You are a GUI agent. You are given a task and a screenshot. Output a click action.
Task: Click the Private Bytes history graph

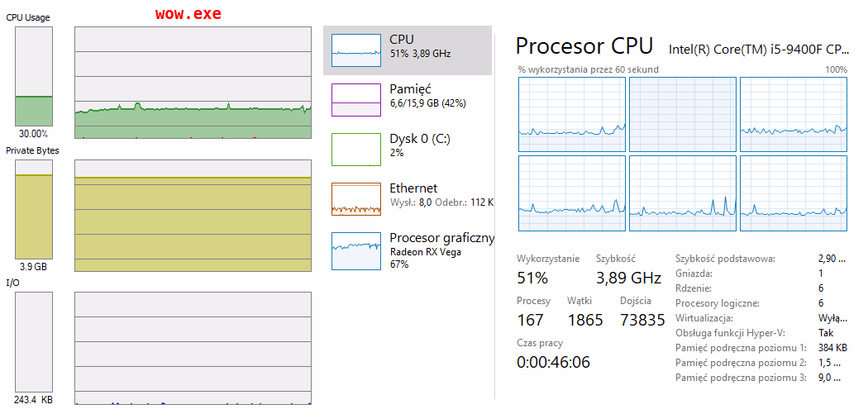193,213
